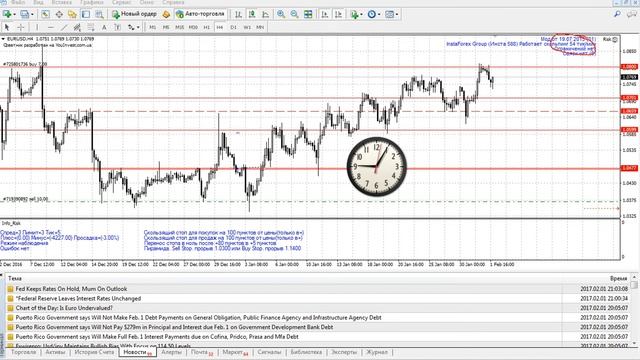Switch timeframe to W1
Viewport: 640px width, 360px height.
click(247, 27)
